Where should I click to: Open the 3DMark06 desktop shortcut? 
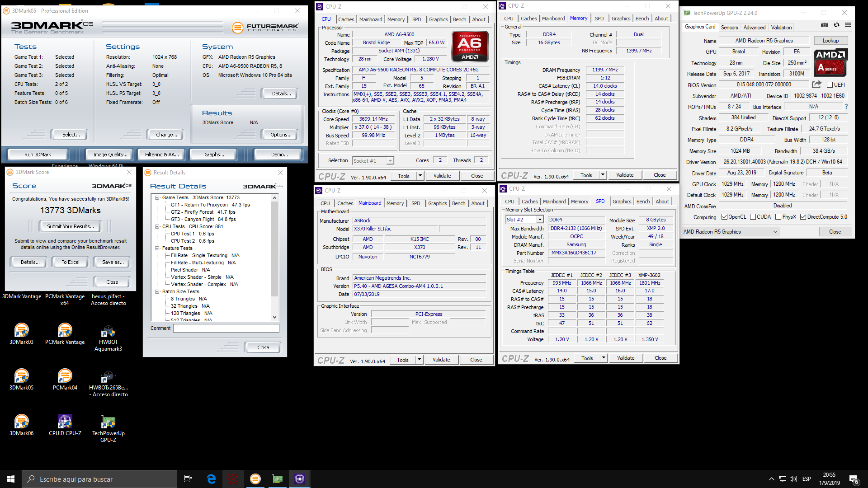point(21,425)
